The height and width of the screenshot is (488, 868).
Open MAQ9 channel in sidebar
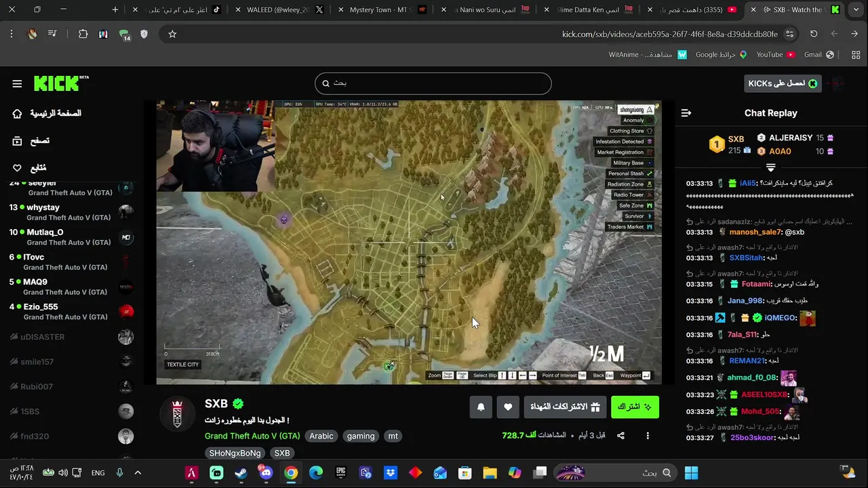[x=71, y=287]
